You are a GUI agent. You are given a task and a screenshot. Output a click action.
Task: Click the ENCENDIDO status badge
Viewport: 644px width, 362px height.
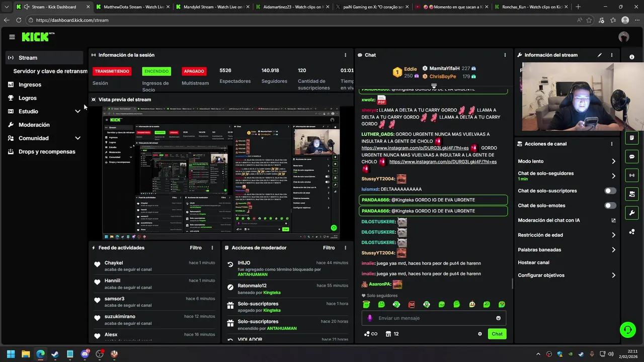[x=156, y=71]
